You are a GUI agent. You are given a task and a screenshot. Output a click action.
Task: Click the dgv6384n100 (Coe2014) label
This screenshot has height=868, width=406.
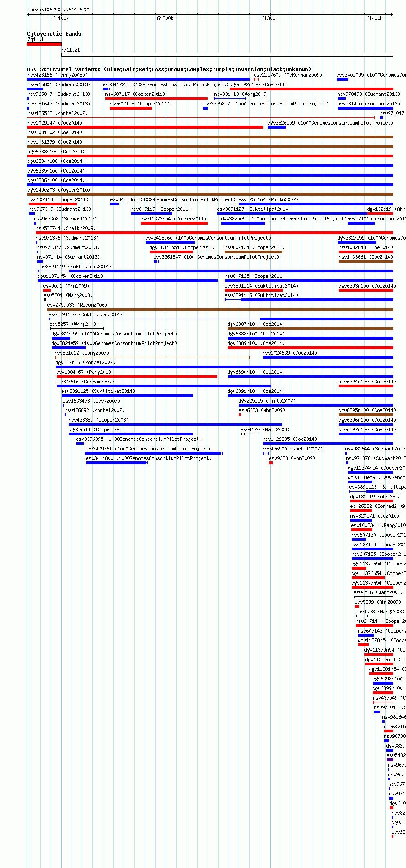click(x=56, y=161)
